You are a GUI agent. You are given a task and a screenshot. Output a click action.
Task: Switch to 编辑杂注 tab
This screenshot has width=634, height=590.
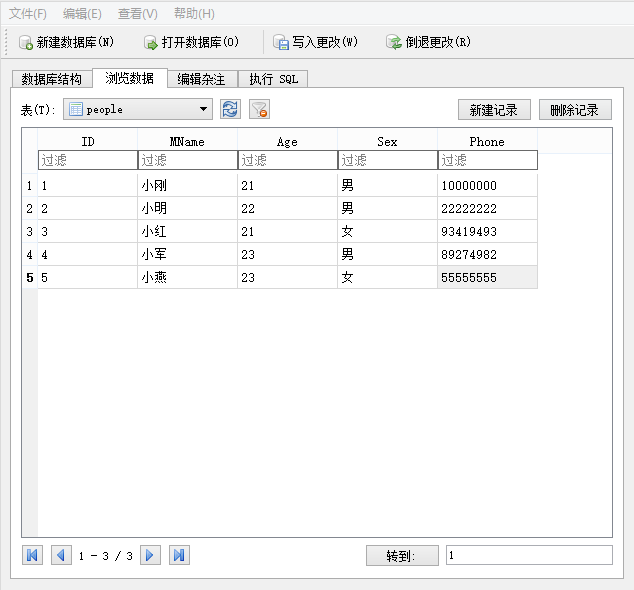pos(201,79)
